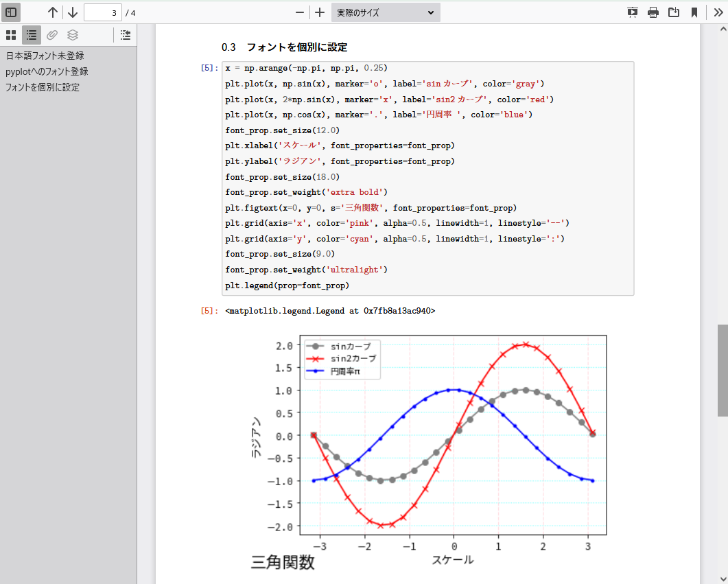Toggle the document outline view

click(x=31, y=35)
